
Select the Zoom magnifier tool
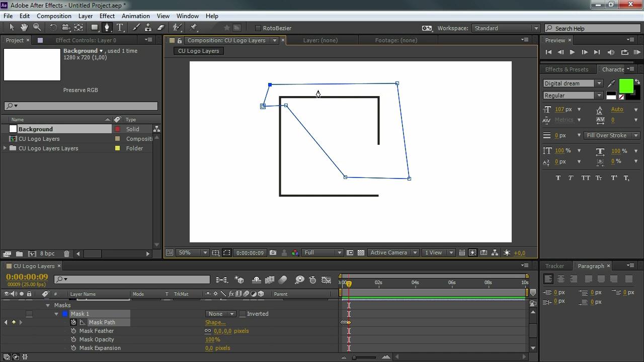tap(37, 28)
